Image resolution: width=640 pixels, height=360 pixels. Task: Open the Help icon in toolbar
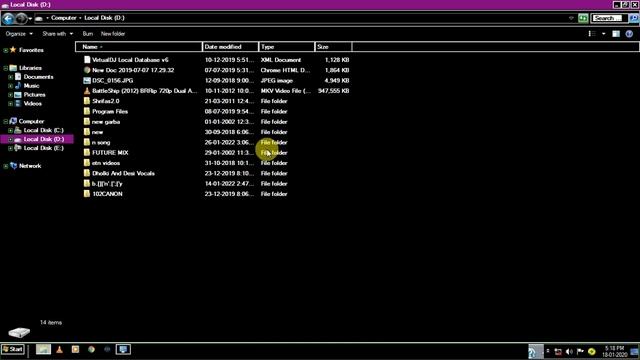(x=629, y=34)
